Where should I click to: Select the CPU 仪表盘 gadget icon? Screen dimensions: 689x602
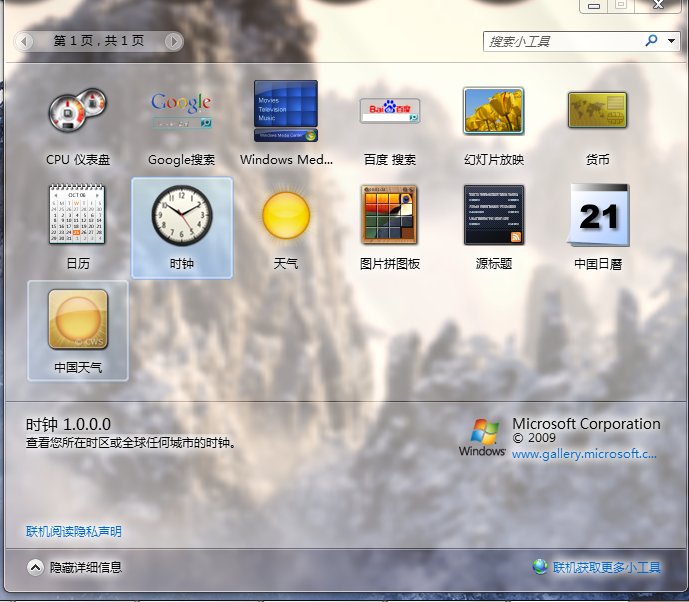point(77,110)
